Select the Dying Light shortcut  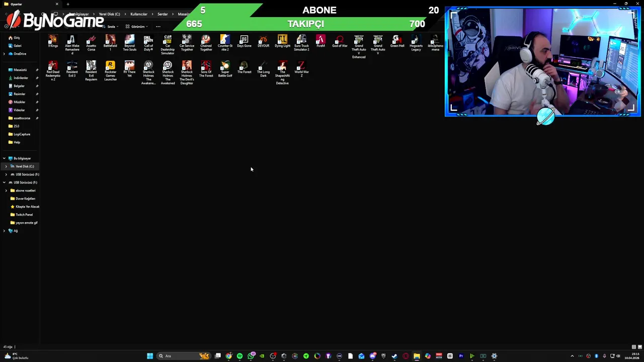[282, 41]
